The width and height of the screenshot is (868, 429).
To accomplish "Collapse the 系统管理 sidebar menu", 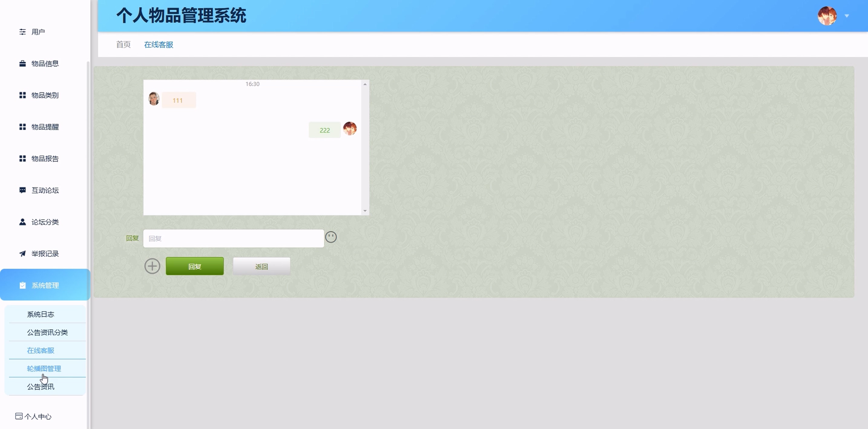I will click(x=45, y=285).
